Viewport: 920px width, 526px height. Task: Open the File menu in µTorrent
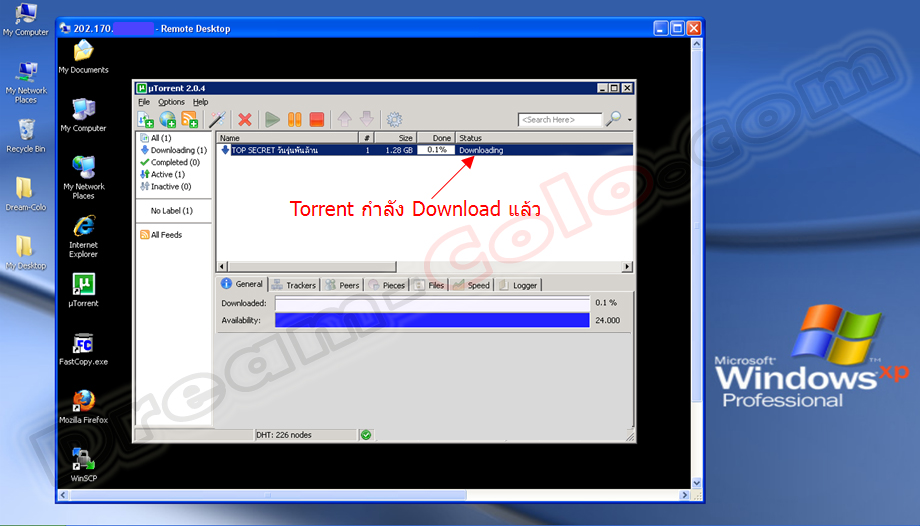tap(144, 102)
